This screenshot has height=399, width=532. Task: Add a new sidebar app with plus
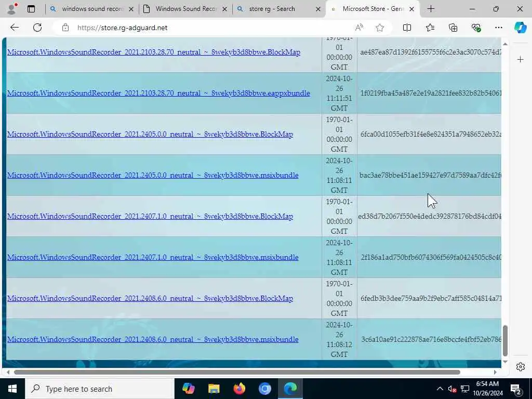tap(521, 60)
